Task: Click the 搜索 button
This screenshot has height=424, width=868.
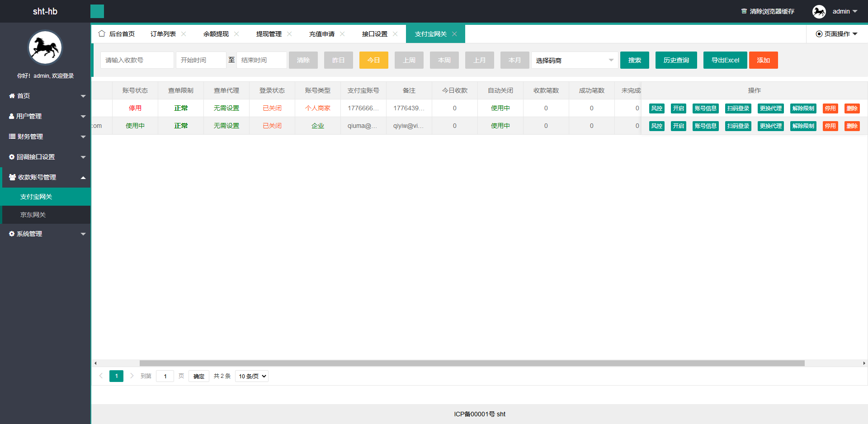Action: [634, 60]
